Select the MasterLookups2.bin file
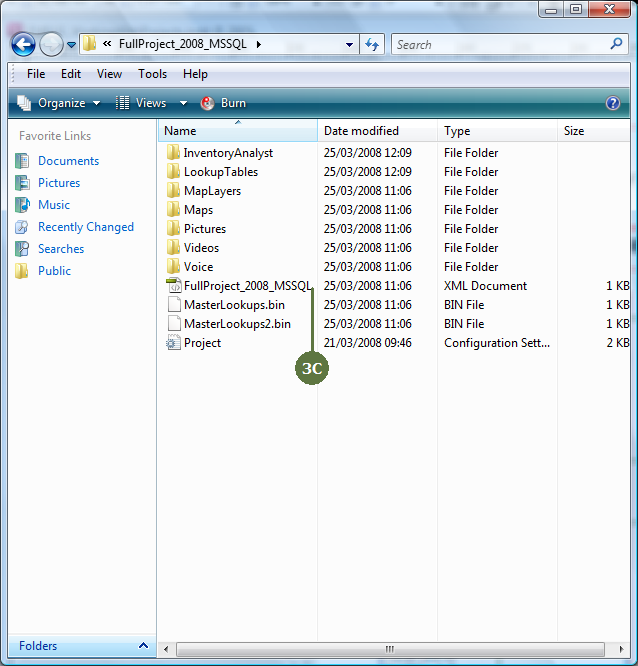This screenshot has width=638, height=666. coord(236,324)
